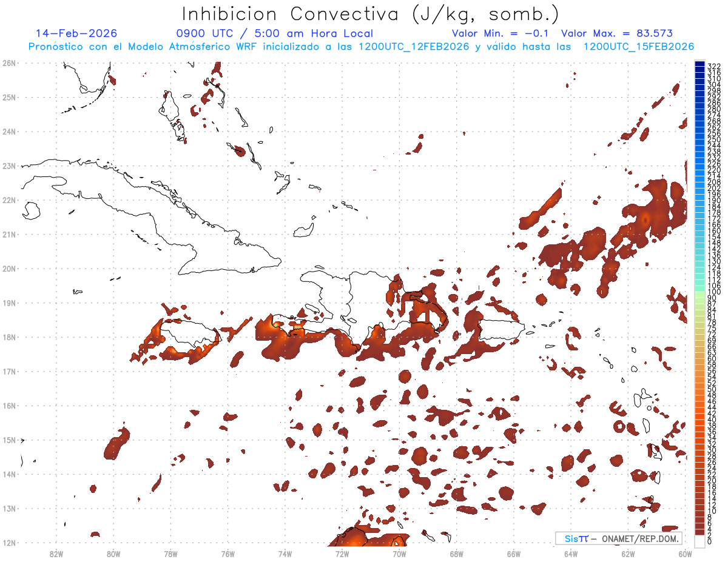Viewport: 728px width, 562px height.
Task: Click the title 'Inhibicion Convectiva (J/kg, somb.)'
Action: [x=370, y=14]
